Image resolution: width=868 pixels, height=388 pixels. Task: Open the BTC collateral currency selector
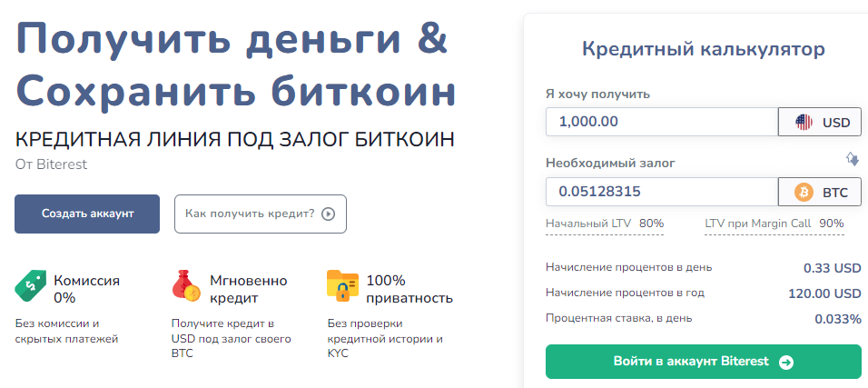[820, 193]
